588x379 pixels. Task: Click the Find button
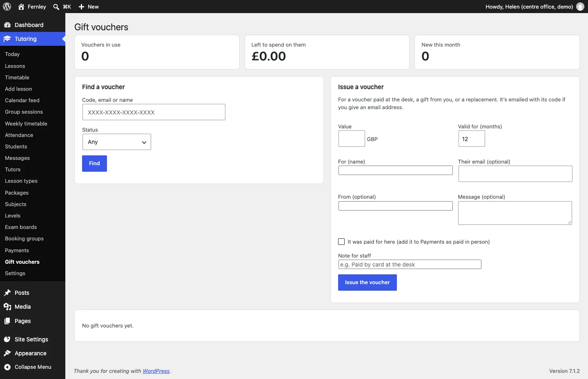(x=94, y=164)
